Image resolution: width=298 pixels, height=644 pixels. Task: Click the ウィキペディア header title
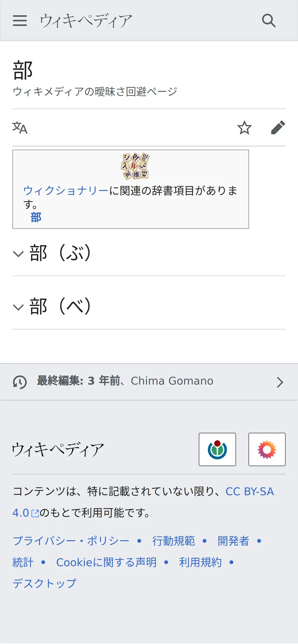86,21
